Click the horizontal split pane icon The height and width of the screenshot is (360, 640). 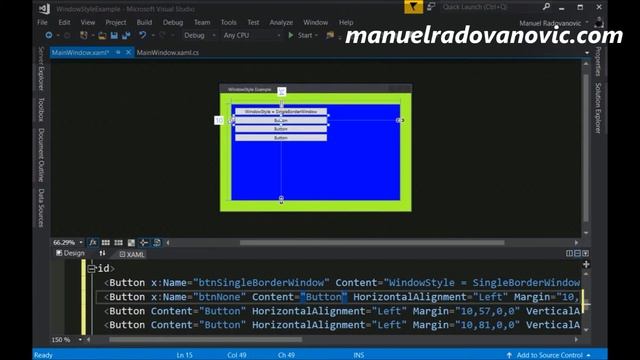click(578, 253)
